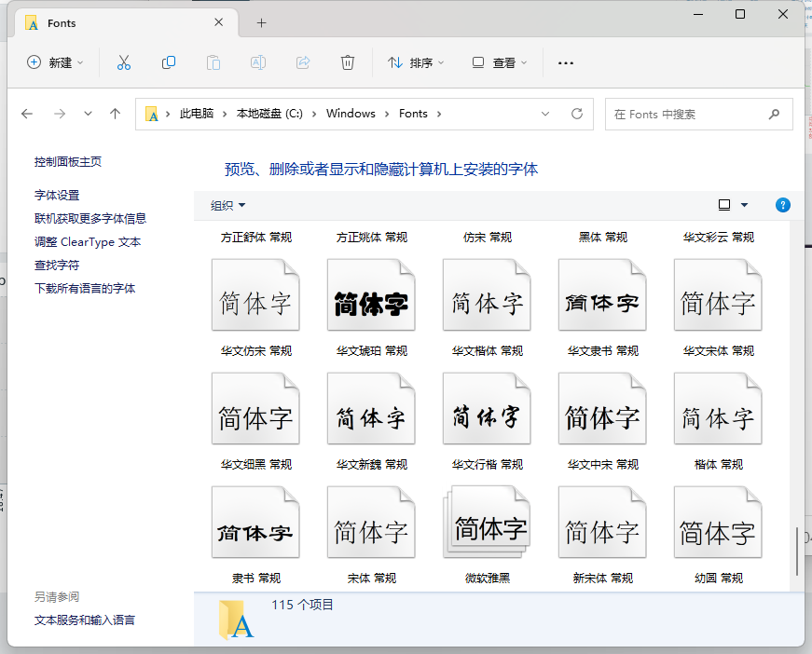The height and width of the screenshot is (654, 812).
Task: Select the 华文仿宋 常规 font thumbnail
Action: (x=255, y=295)
